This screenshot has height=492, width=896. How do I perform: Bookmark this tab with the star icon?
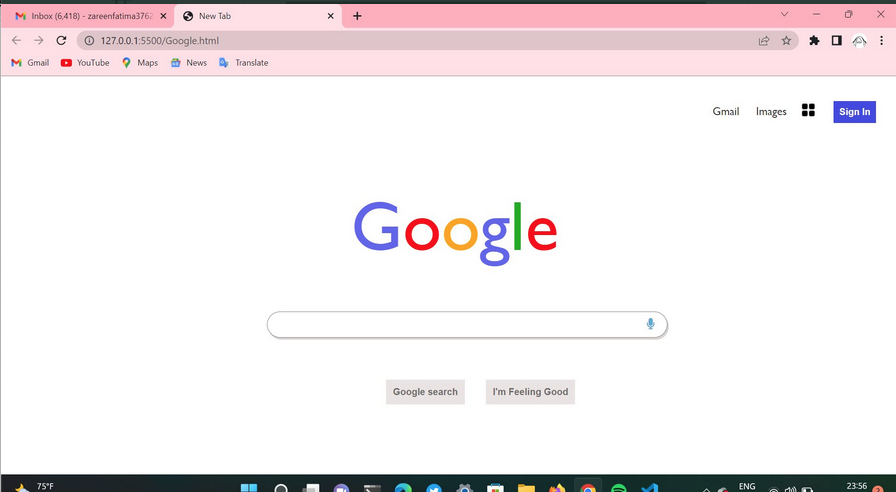tap(786, 41)
